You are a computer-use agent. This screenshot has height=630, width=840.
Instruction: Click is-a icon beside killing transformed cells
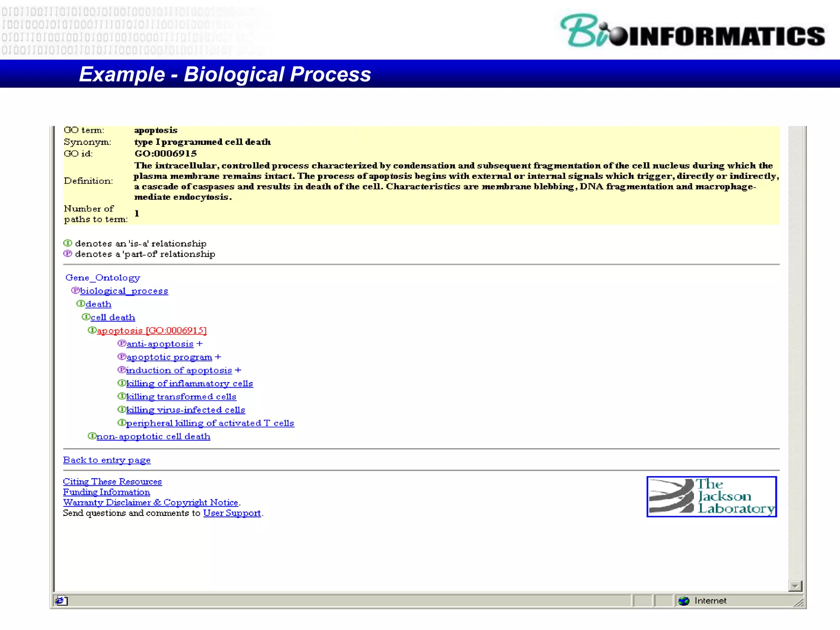tap(122, 396)
